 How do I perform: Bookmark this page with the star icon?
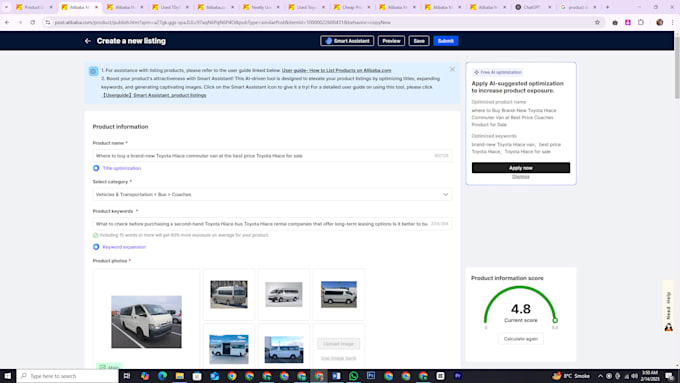click(597, 22)
